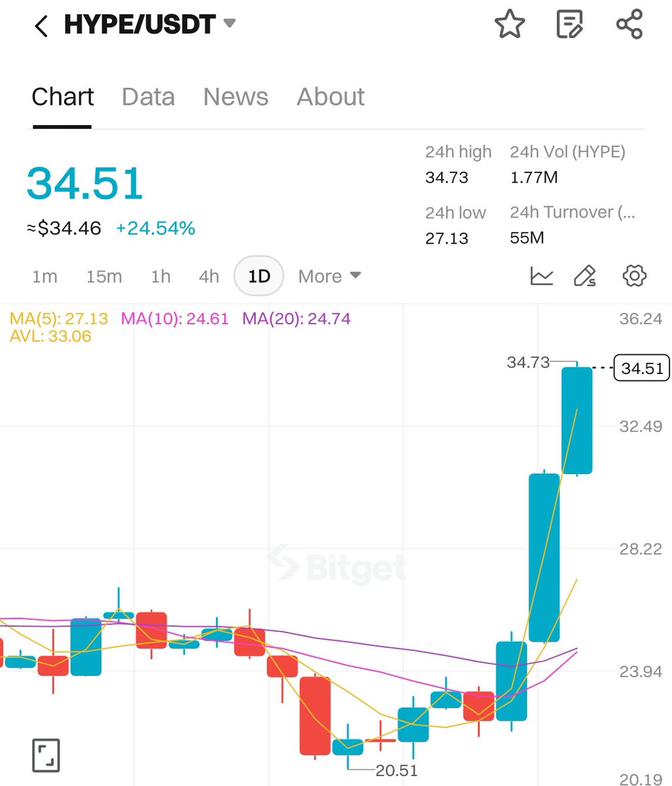
Task: Click the latest tall teal candle
Action: point(577,420)
